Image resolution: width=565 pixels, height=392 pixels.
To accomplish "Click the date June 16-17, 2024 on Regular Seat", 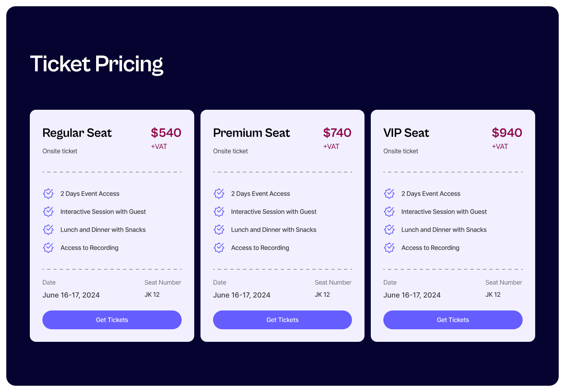I will coord(71,295).
